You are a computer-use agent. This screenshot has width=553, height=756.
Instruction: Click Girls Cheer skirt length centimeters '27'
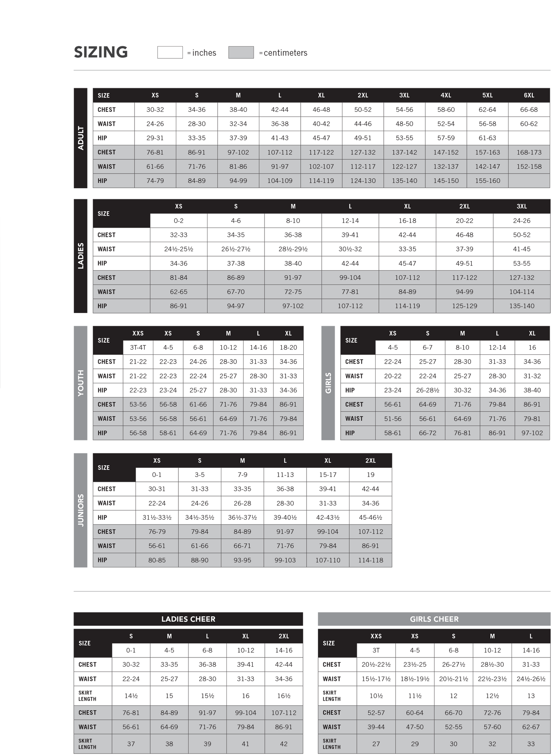[376, 744]
